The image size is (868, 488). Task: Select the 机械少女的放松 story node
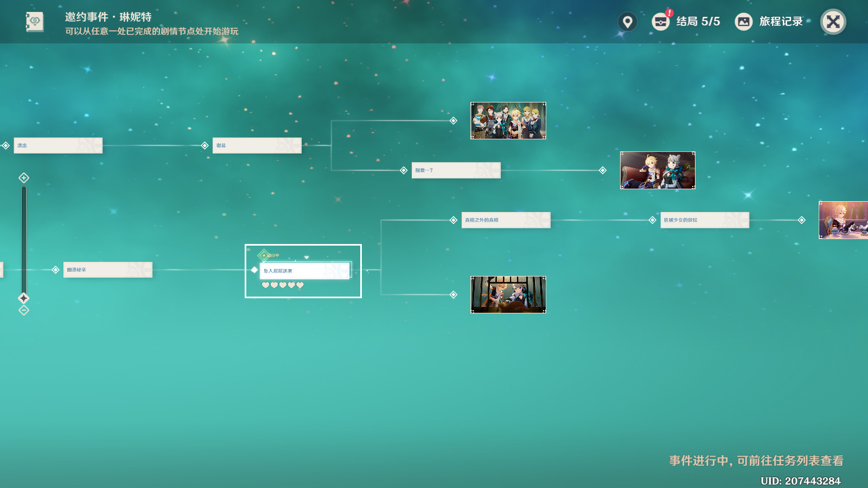coord(705,220)
